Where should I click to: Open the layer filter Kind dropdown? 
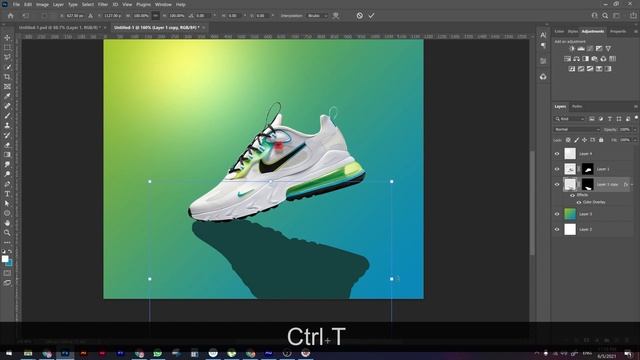tap(570, 119)
